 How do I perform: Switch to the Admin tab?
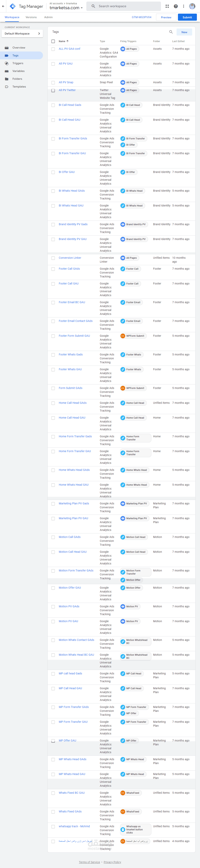pyautogui.click(x=48, y=17)
